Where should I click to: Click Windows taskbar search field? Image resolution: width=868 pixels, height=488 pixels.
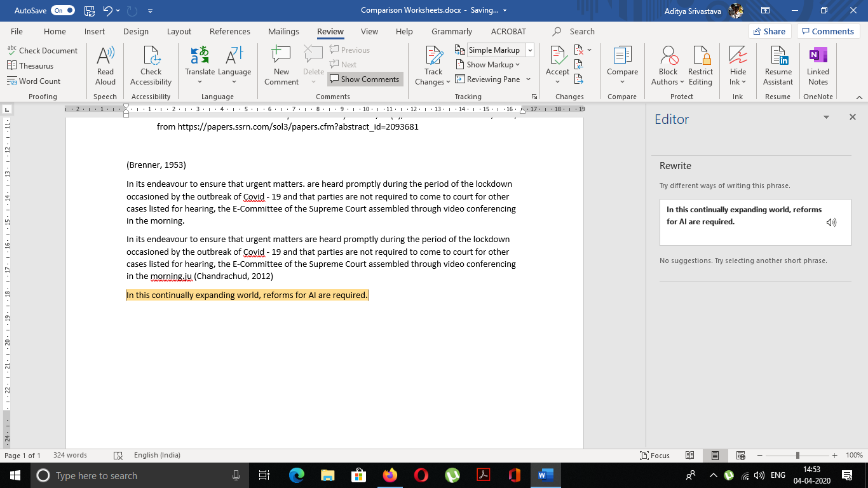click(x=138, y=475)
